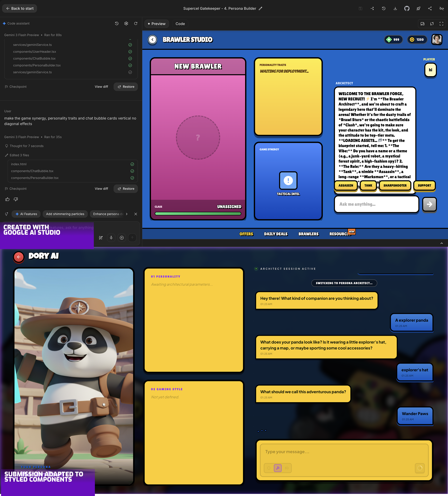The height and width of the screenshot is (496, 448).
Task: Give the response a thumbs down
Action: pyautogui.click(x=16, y=199)
